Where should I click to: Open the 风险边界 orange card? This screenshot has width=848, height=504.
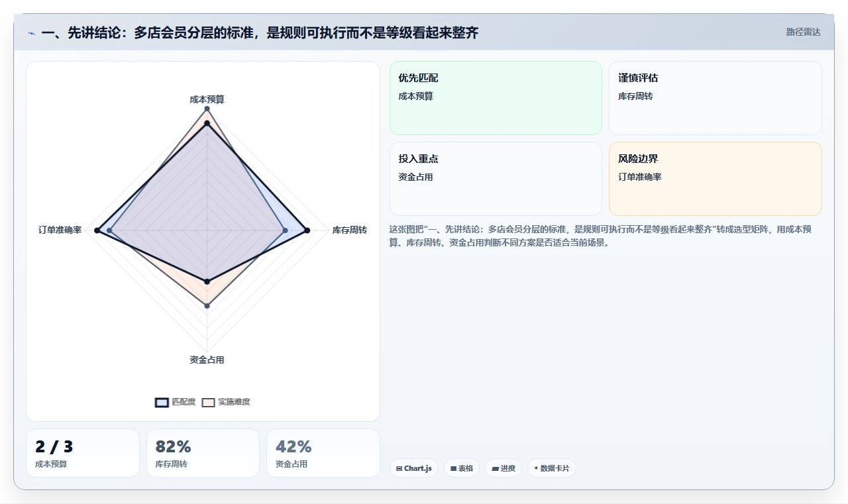tap(715, 179)
